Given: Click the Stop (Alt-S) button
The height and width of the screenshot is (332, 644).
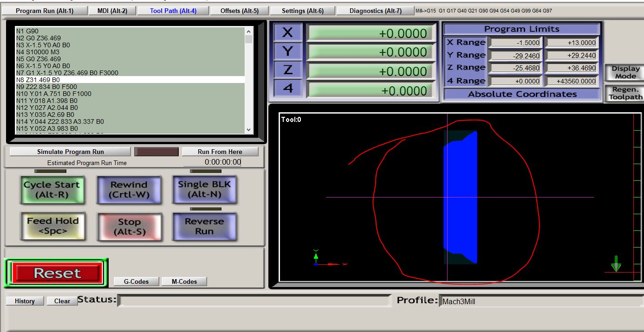Looking at the screenshot, I should 129,227.
